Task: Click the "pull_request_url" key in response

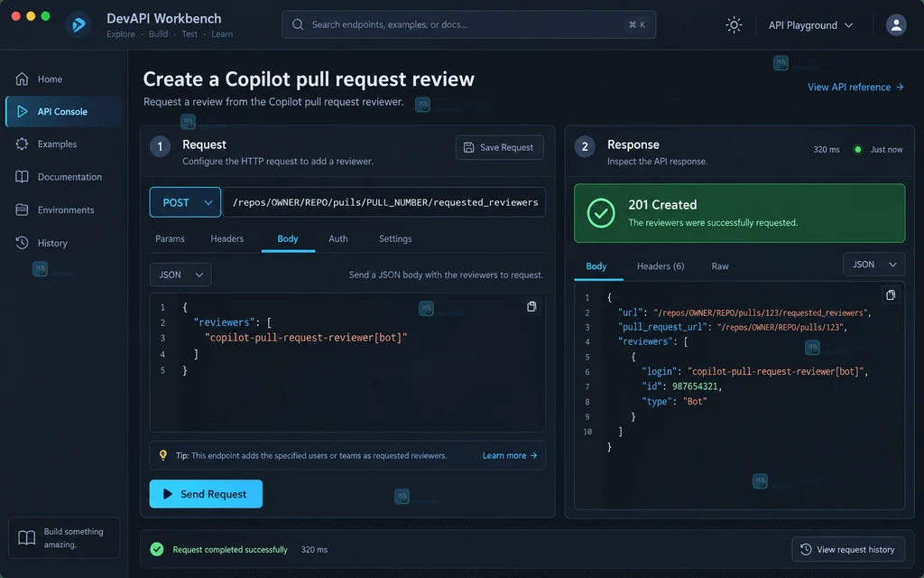Action: pos(661,327)
